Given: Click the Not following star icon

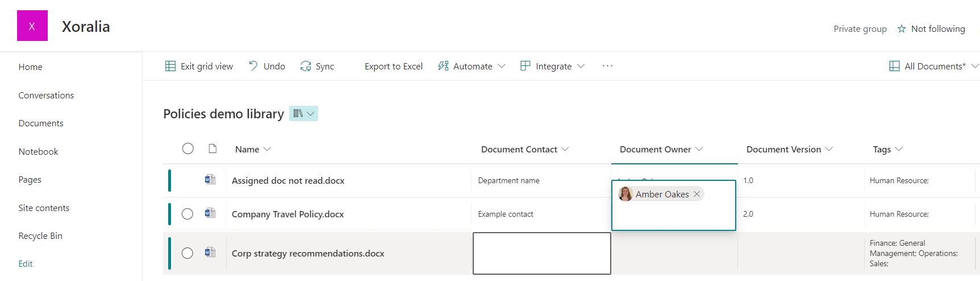Looking at the screenshot, I should pyautogui.click(x=902, y=28).
